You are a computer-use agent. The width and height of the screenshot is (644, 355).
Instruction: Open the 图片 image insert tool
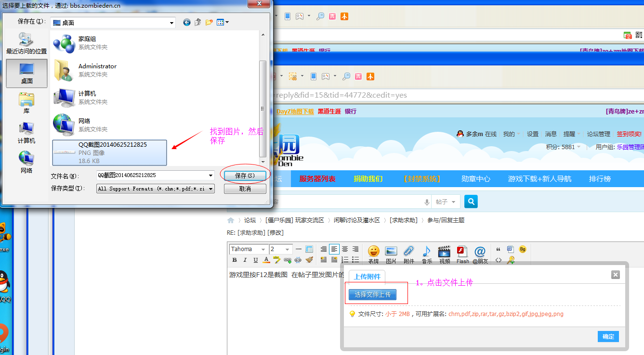391,254
